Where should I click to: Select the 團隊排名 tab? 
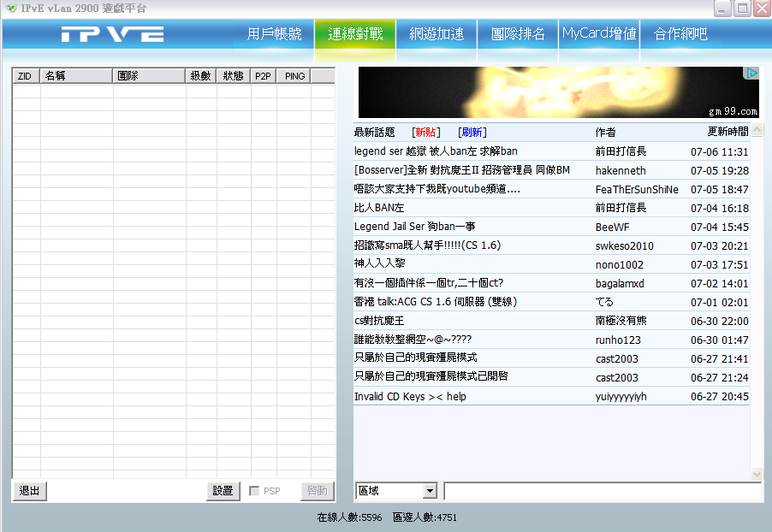pyautogui.click(x=518, y=34)
